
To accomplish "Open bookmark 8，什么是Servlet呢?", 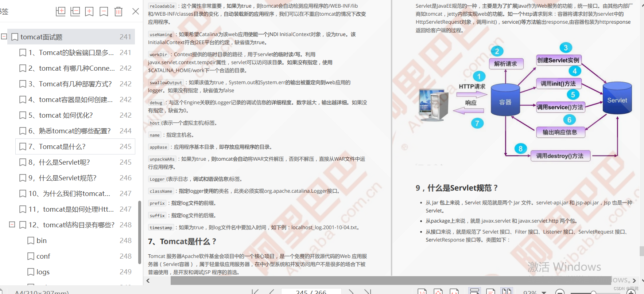I will tap(75, 162).
